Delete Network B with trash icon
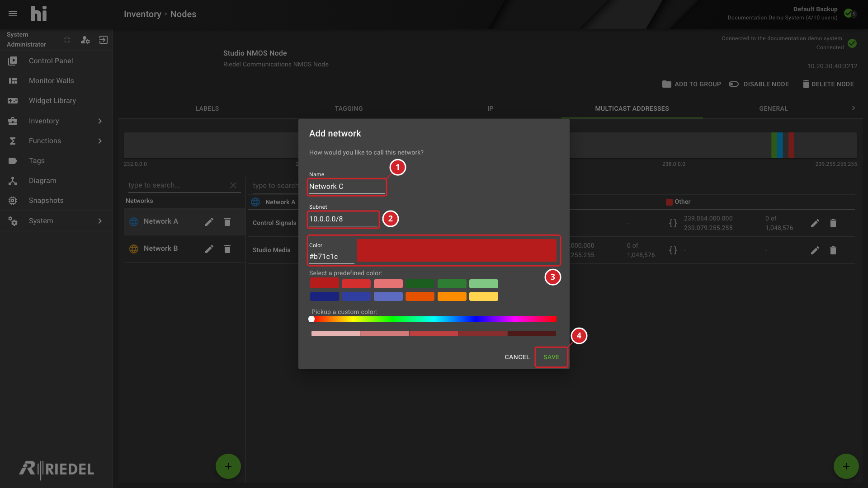 227,249
